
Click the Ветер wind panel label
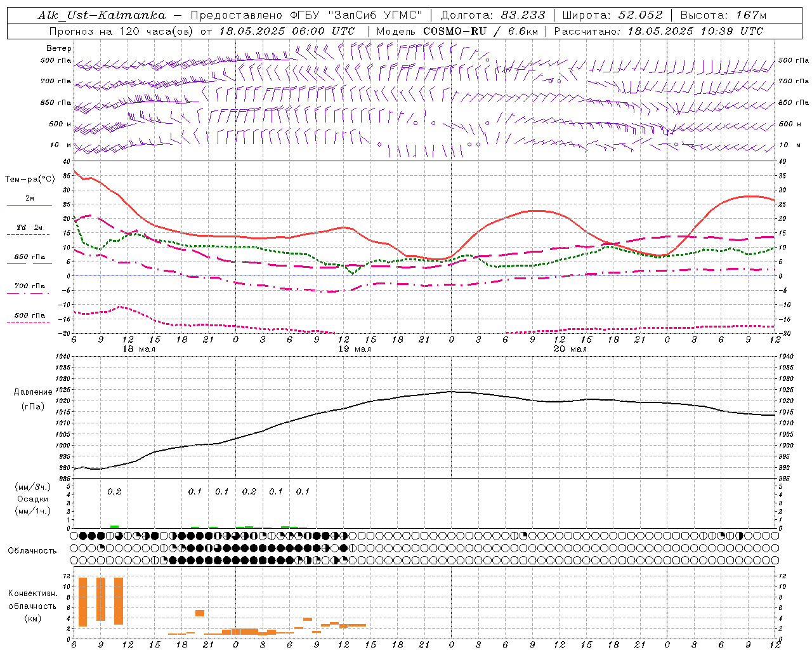[x=59, y=48]
